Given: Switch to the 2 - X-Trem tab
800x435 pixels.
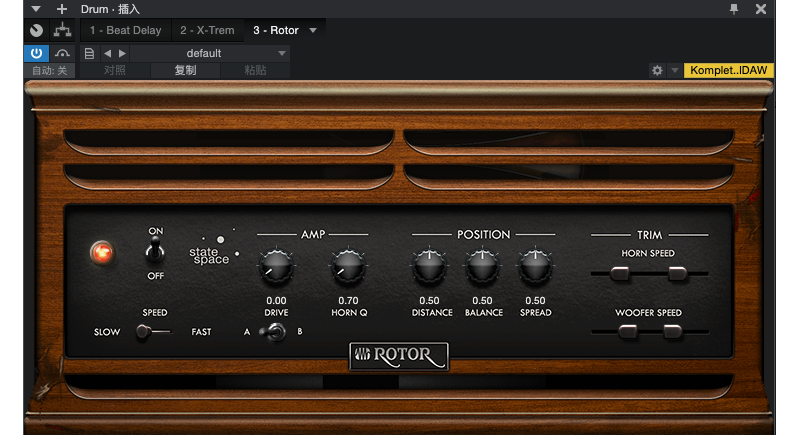Looking at the screenshot, I should tap(207, 30).
